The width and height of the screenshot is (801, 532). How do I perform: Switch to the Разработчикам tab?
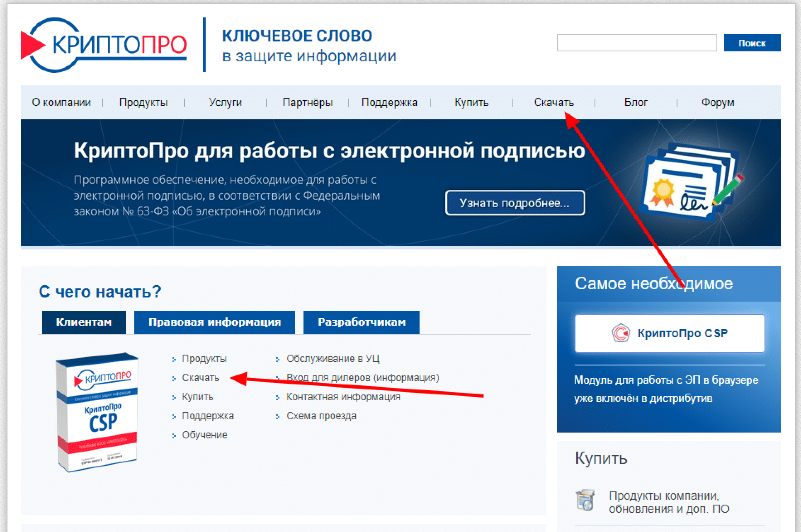coord(361,322)
